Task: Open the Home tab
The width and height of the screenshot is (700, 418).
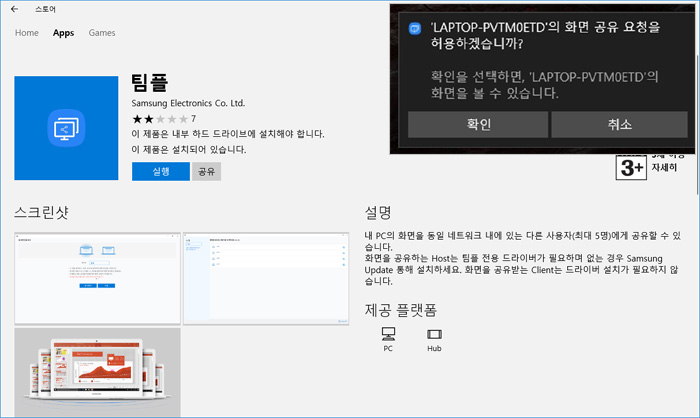Action: 27,33
